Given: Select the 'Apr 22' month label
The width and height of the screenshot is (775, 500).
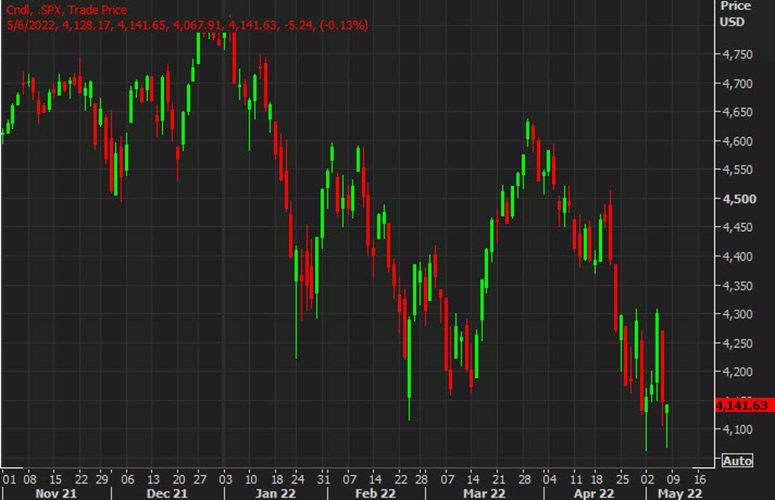Looking at the screenshot, I should tap(594, 493).
